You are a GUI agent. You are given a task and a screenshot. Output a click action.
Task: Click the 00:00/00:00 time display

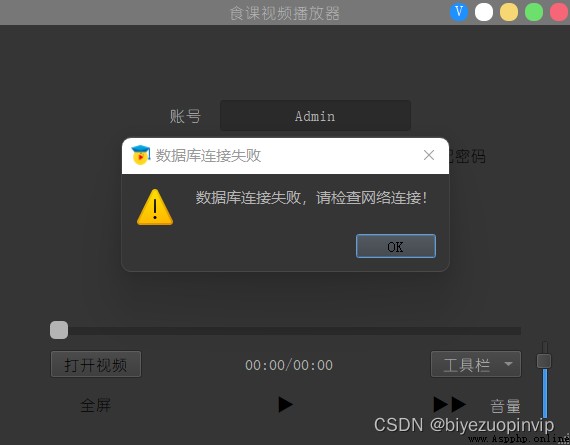point(289,365)
